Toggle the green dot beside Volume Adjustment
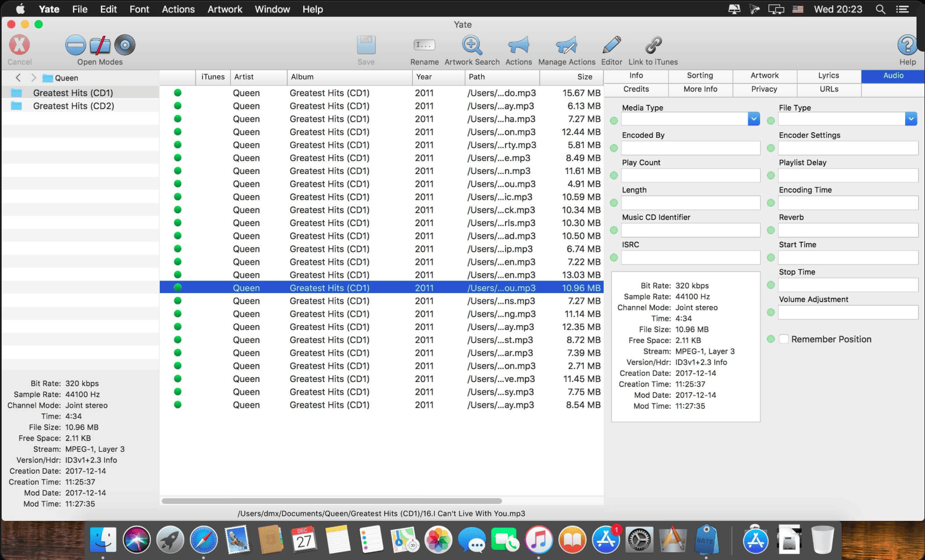Image resolution: width=925 pixels, height=560 pixels. tap(771, 312)
